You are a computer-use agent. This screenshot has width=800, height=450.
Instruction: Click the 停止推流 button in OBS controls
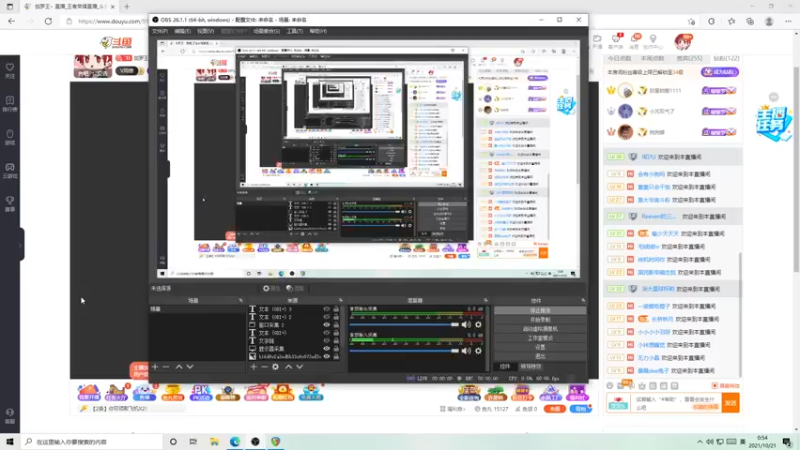(540, 310)
